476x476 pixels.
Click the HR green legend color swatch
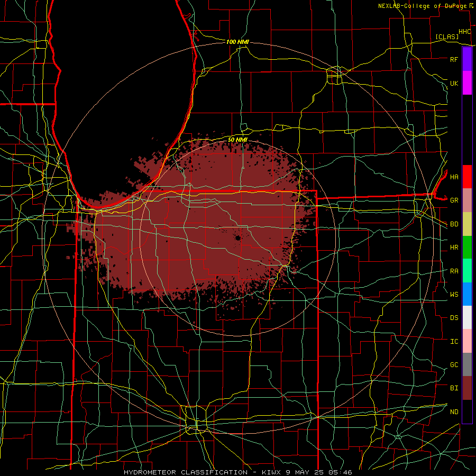pyautogui.click(x=467, y=247)
